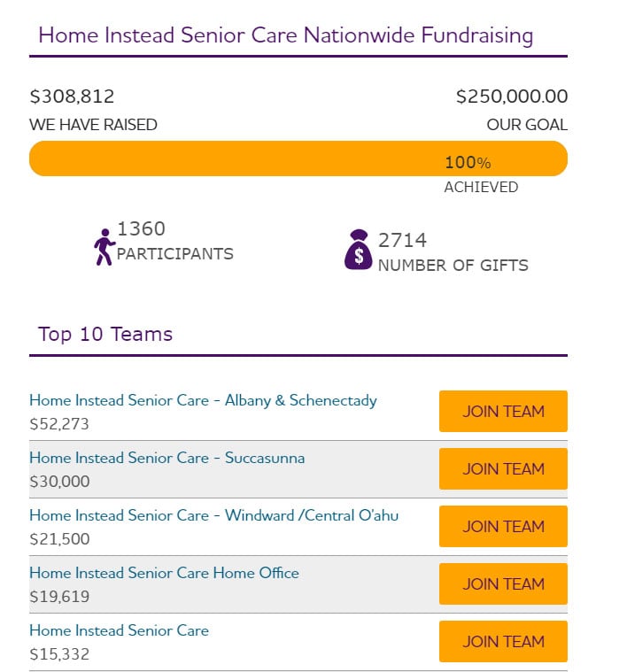
Task: Open Windward /Central O'ahu team link
Action: pos(213,515)
